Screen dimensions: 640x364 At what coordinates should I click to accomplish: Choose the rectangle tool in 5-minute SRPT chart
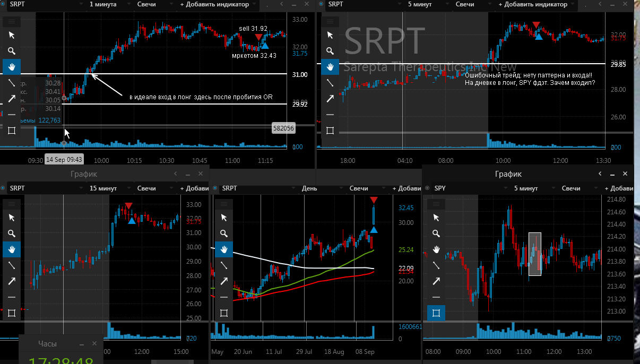[x=330, y=131]
